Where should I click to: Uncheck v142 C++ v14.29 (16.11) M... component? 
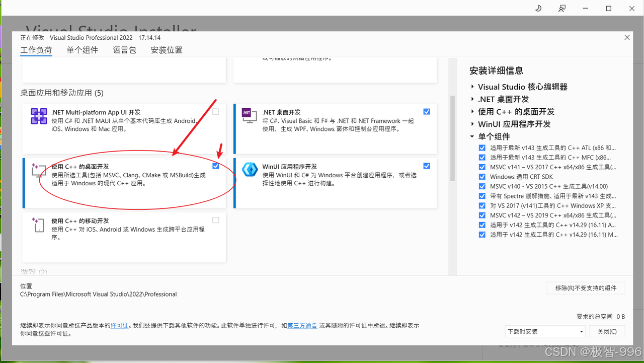pos(482,235)
